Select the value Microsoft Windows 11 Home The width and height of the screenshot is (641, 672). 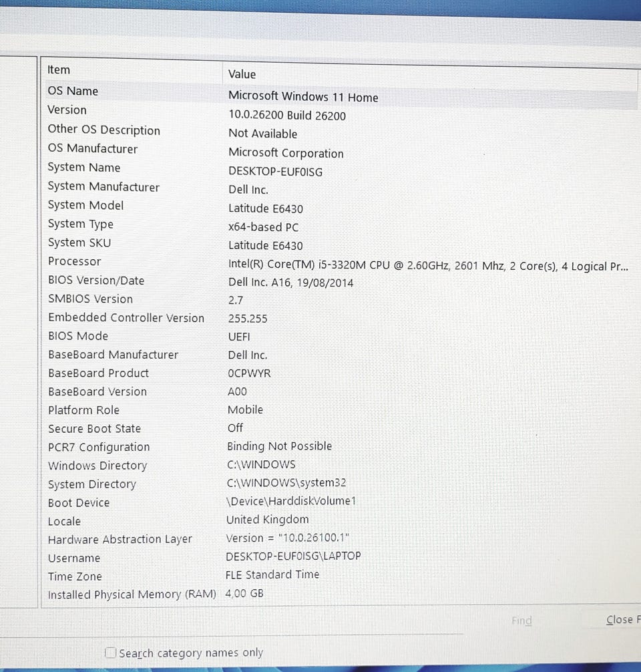point(303,96)
